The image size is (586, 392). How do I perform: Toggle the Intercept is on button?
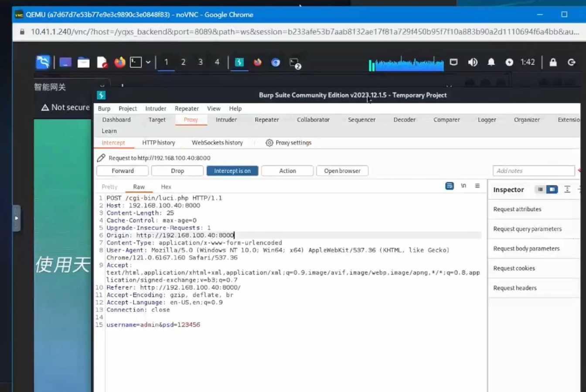(x=232, y=171)
